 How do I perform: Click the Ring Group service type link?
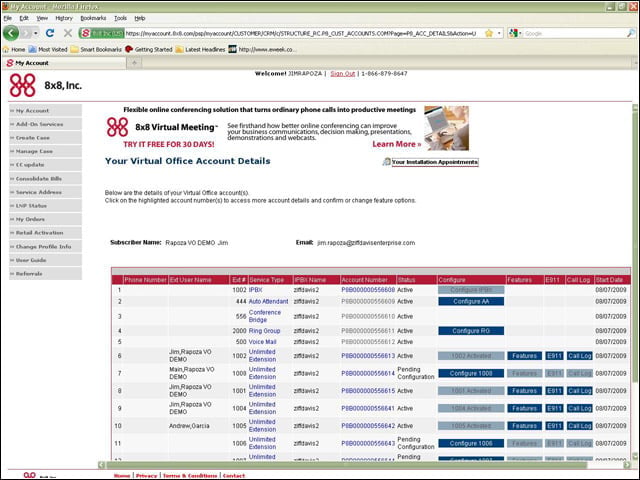[264, 331]
